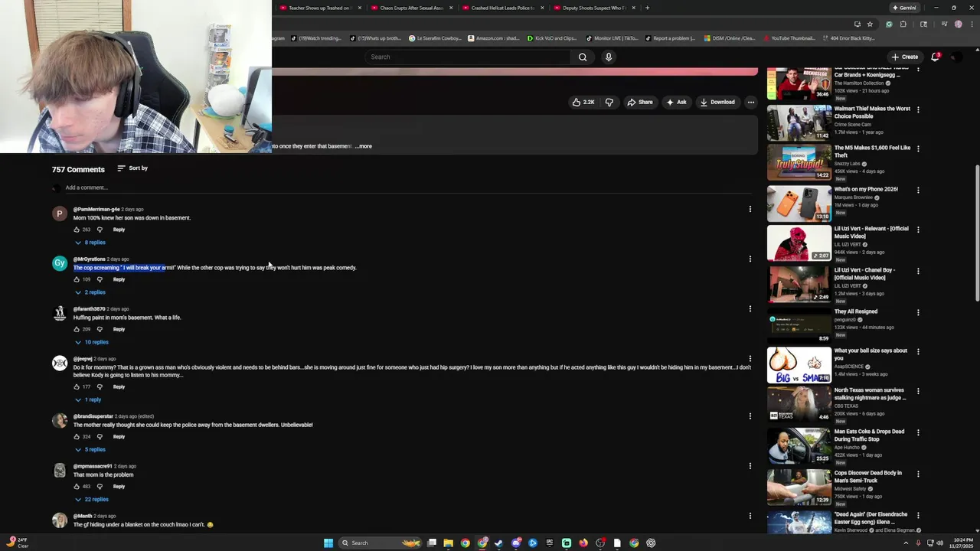Expand 22 replies under That mom is the problem
This screenshot has width=980, height=551.
click(92, 499)
